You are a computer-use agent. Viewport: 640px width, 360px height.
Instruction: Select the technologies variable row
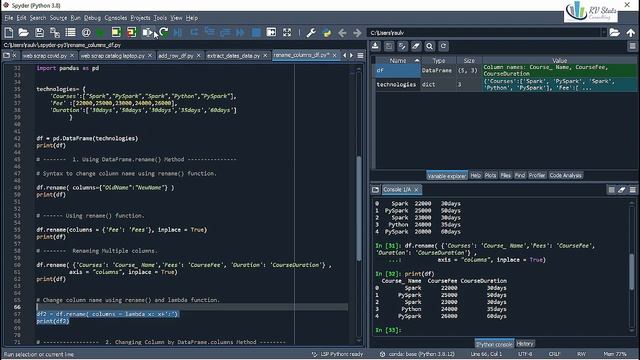pyautogui.click(x=506, y=84)
